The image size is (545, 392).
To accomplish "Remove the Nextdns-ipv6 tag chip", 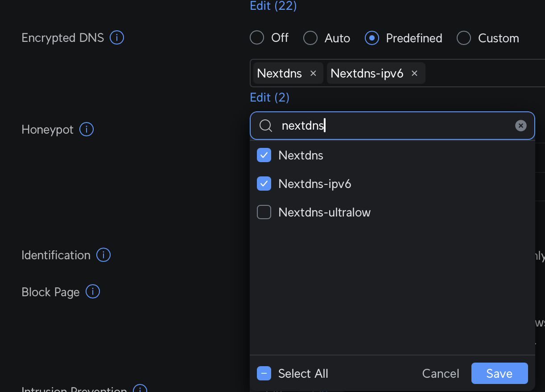I will point(414,73).
